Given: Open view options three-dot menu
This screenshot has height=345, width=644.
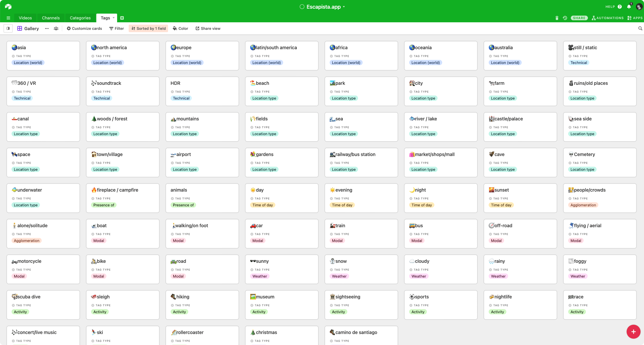Looking at the screenshot, I should [x=47, y=28].
